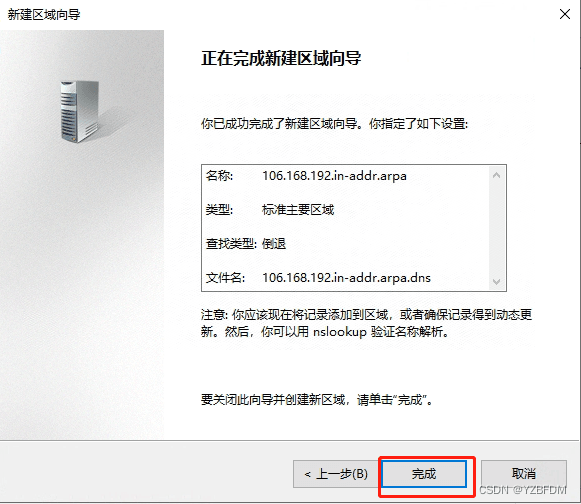Click the 正在完成新建区域向导 heading
Screen dimensions: 581x504
click(281, 58)
